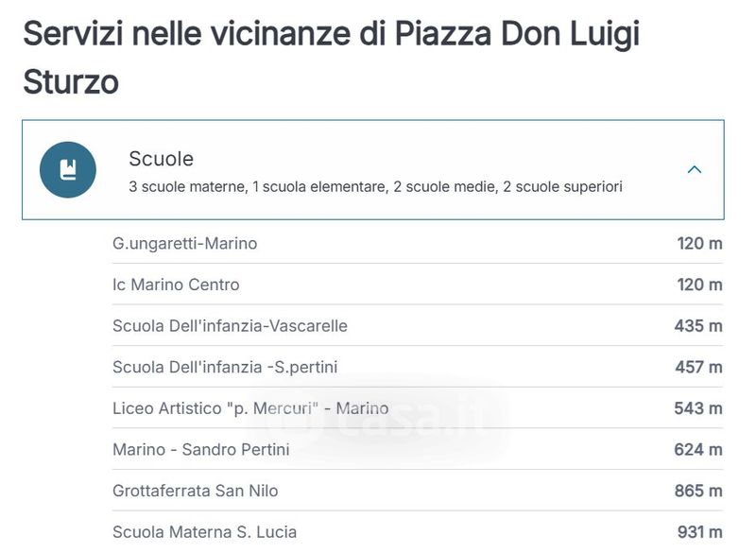
Task: Select Ic Marino Centro school entry
Action: [176, 285]
